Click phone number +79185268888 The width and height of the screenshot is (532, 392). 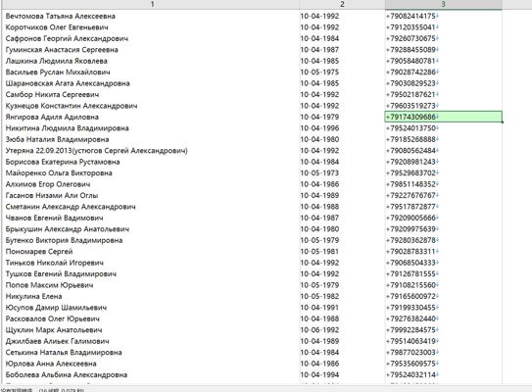pyautogui.click(x=411, y=139)
